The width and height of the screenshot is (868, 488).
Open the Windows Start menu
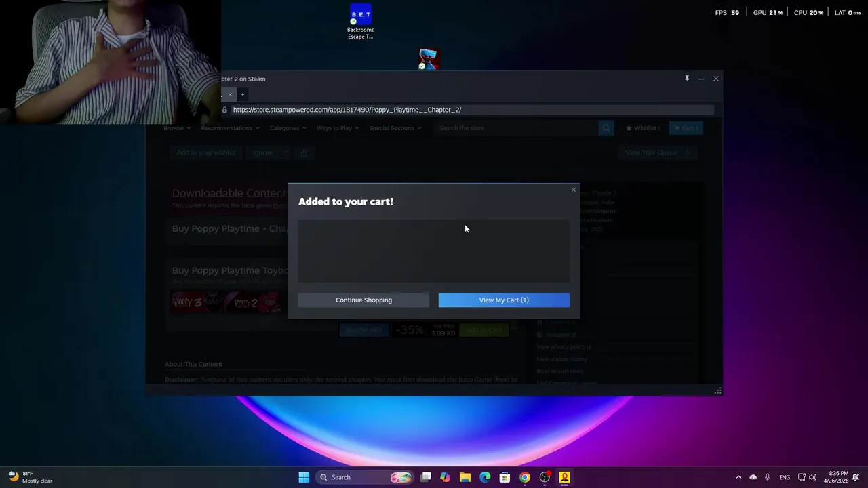coord(304,477)
